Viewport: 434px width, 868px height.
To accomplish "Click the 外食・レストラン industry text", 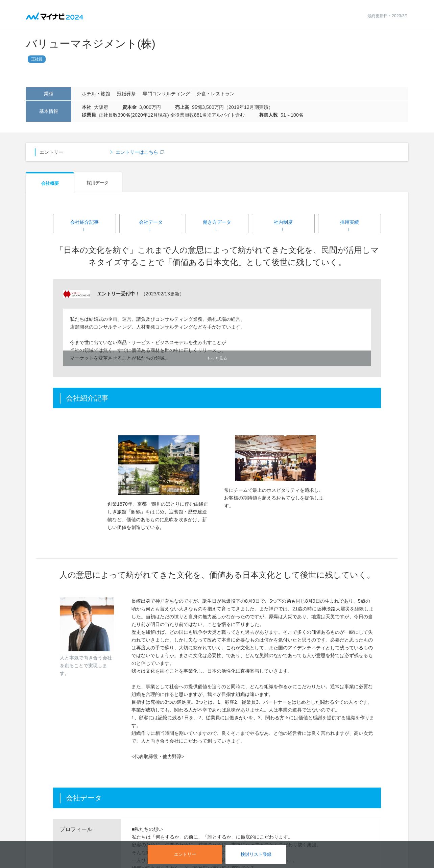I will [x=216, y=94].
